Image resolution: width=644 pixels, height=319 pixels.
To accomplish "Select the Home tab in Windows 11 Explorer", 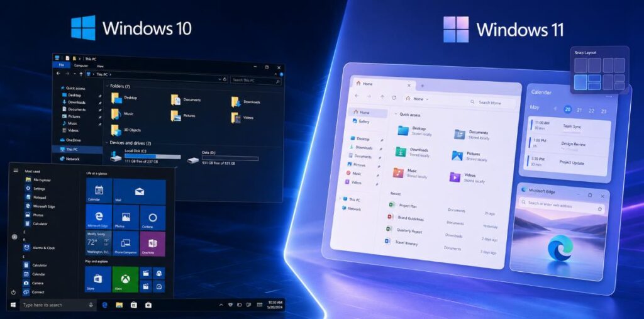I will pos(383,84).
